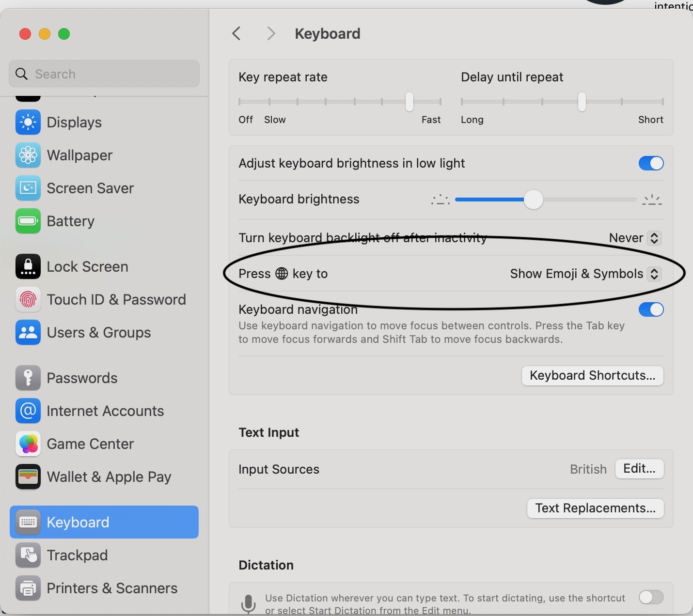Click the Off label under repeat rate
The image size is (693, 616).
(246, 120)
